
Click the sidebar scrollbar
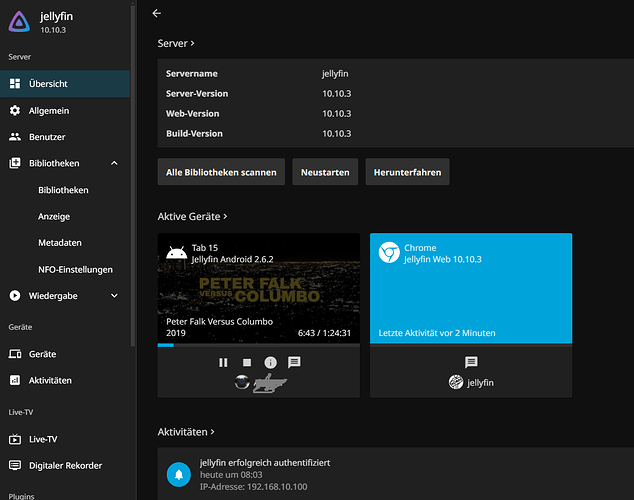[x=133, y=174]
